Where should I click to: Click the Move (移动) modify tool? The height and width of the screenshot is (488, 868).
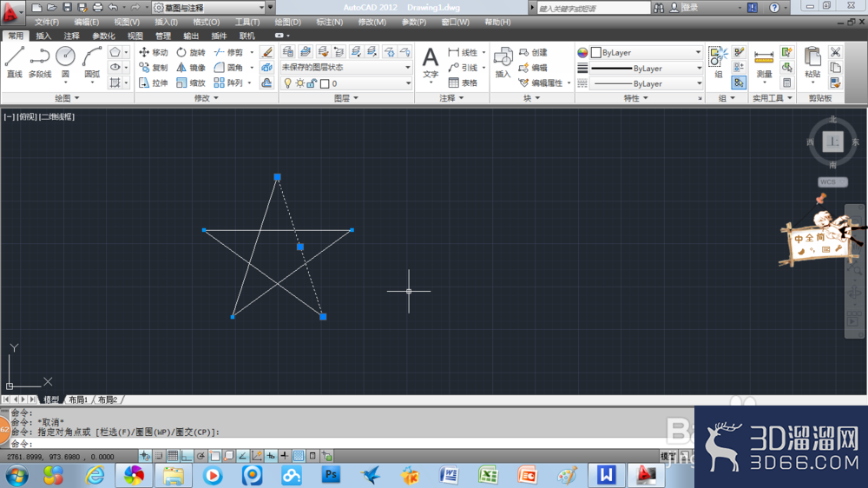pos(154,52)
